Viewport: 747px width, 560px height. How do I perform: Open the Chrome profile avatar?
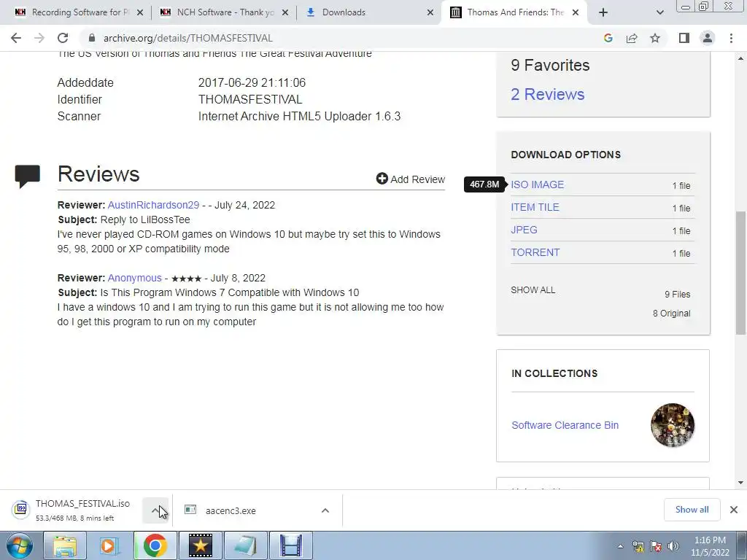[708, 38]
